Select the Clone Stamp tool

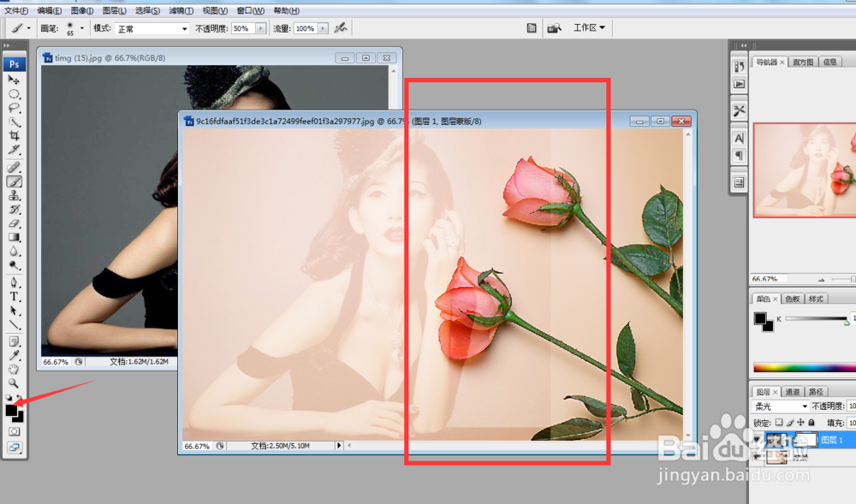[x=15, y=195]
